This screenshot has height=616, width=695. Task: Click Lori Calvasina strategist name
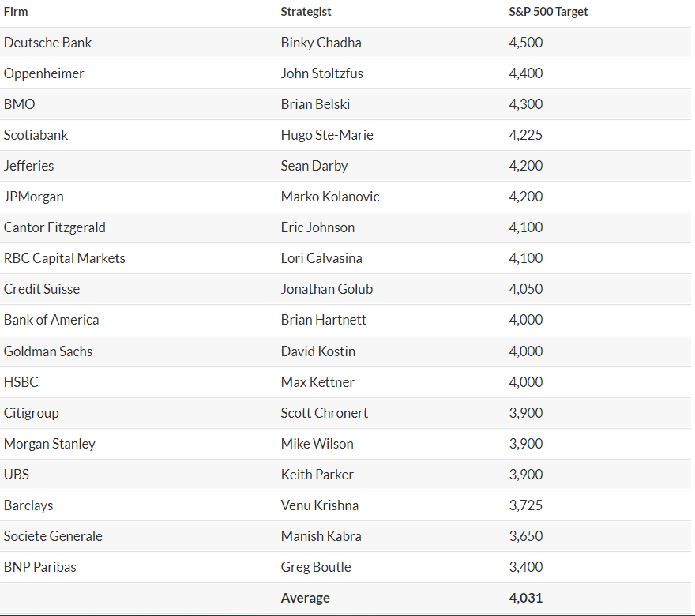321,258
